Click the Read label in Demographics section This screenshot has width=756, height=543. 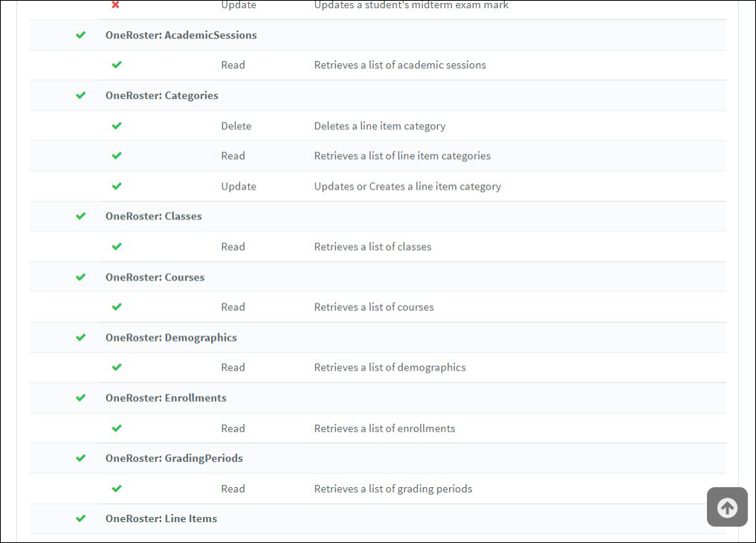tap(233, 367)
